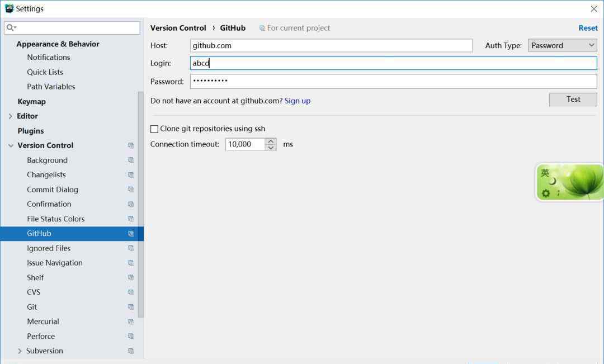The width and height of the screenshot is (604, 364).
Task: Click the project icon on the Ignored Files row
Action: tap(131, 248)
